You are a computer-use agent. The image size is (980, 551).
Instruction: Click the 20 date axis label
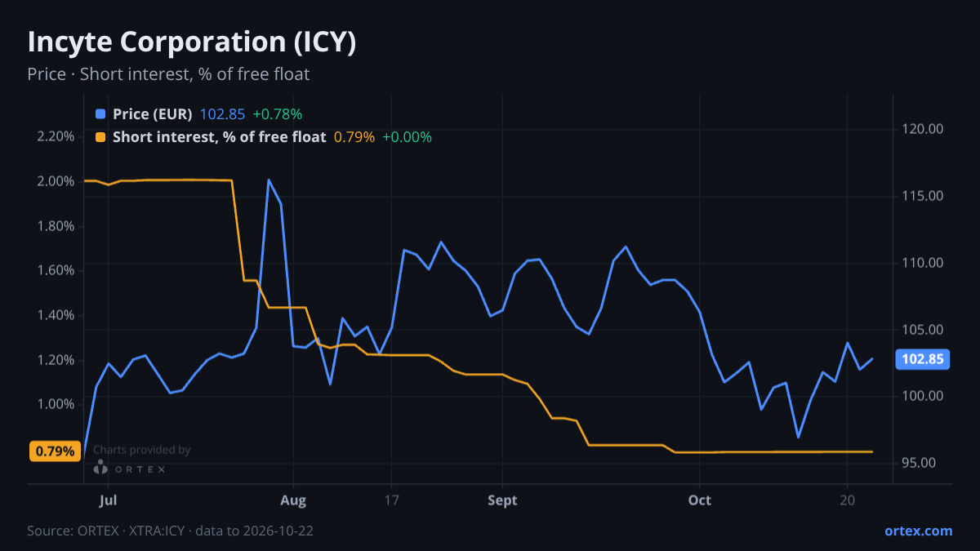click(848, 500)
